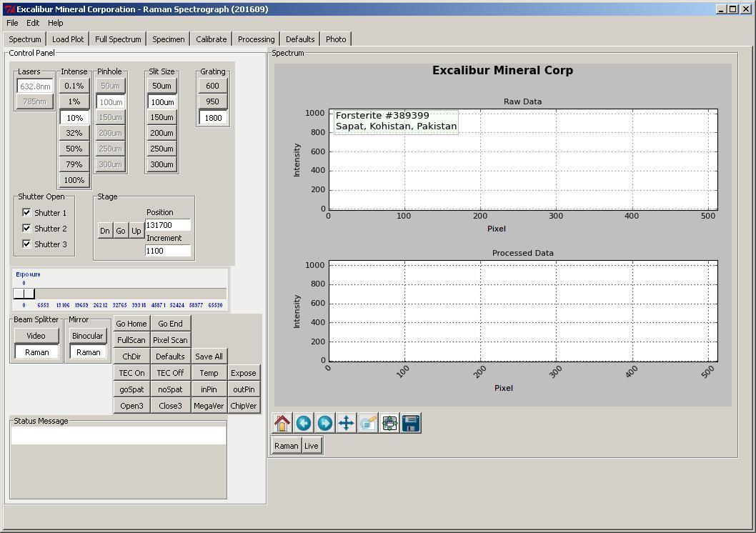Click the Tk application icon in title bar
756x533 pixels.
[x=9, y=9]
